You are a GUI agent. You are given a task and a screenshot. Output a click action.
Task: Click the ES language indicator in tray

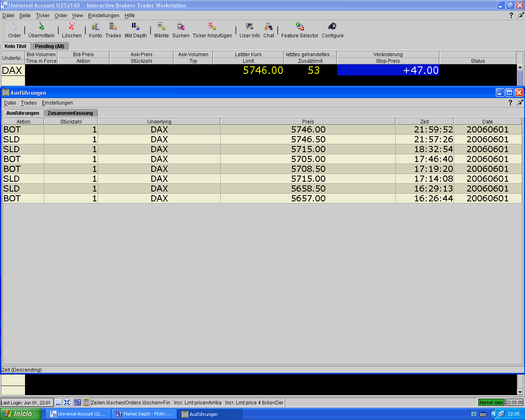(x=474, y=414)
